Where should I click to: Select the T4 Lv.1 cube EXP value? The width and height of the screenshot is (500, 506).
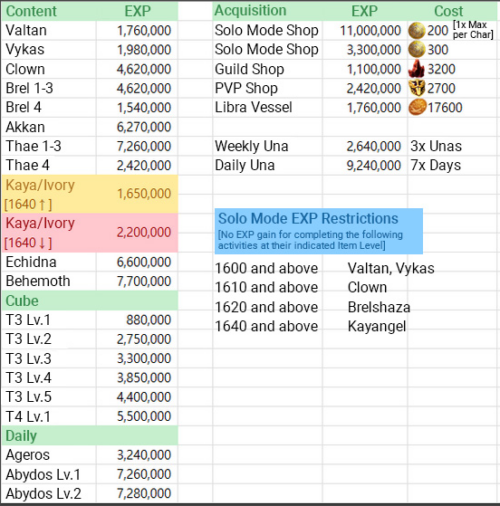tap(144, 416)
